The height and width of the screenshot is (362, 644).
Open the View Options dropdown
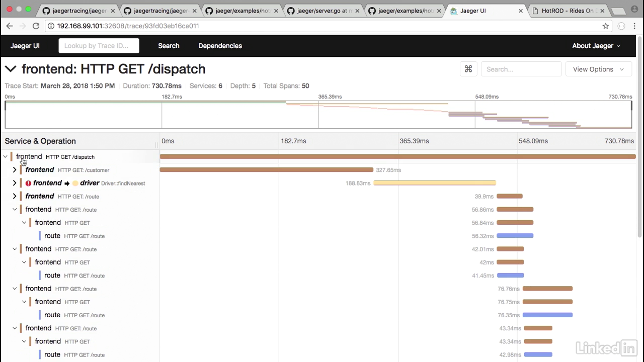tap(599, 69)
